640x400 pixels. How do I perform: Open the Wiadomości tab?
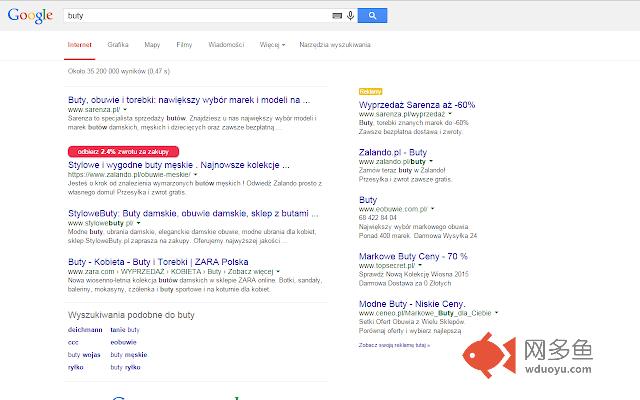coord(226,45)
